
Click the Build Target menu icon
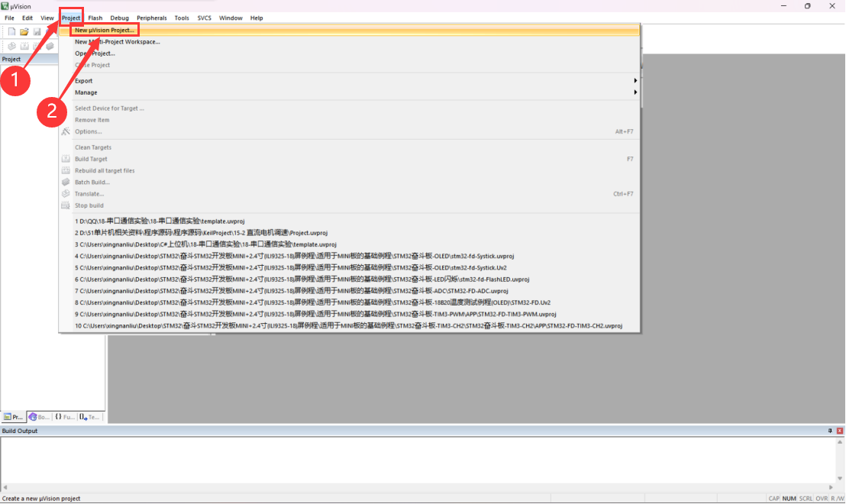click(66, 159)
